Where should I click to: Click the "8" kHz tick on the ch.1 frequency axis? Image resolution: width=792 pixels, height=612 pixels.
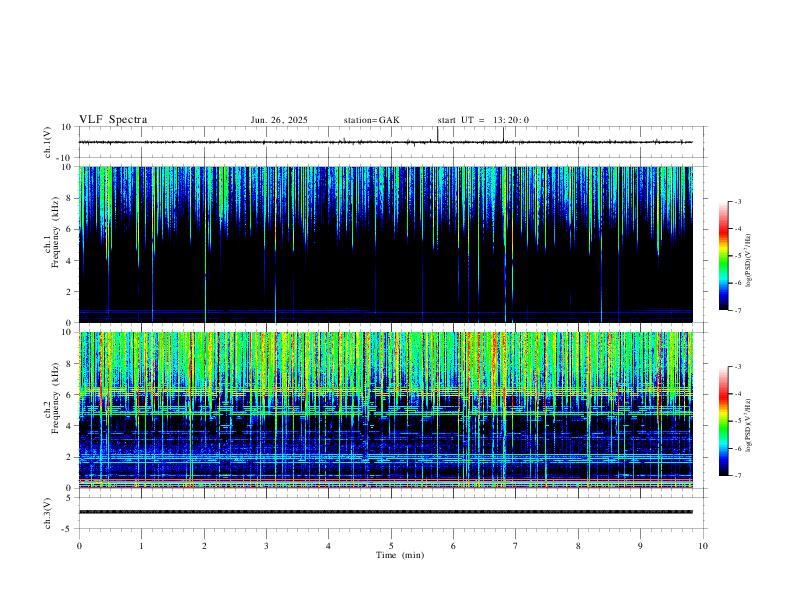[x=70, y=198]
